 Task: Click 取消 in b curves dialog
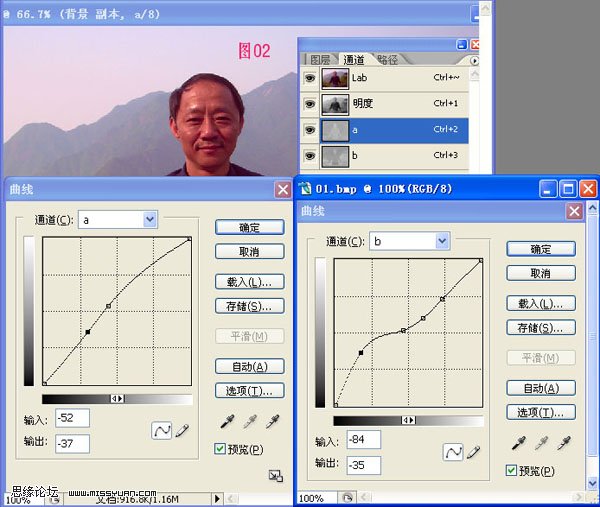[541, 273]
